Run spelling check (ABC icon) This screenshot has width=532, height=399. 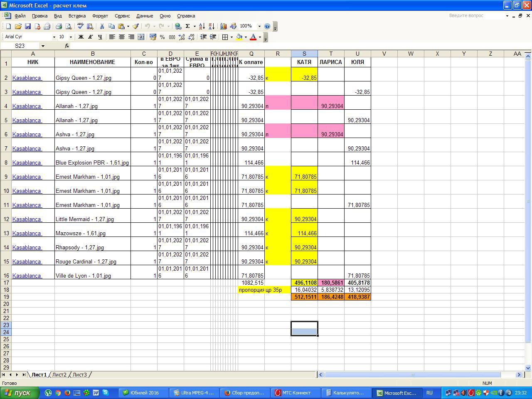(80, 26)
